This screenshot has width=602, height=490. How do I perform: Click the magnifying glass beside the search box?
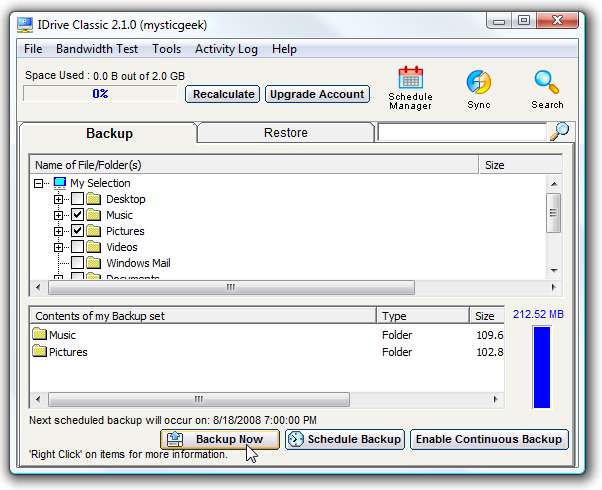coord(559,132)
